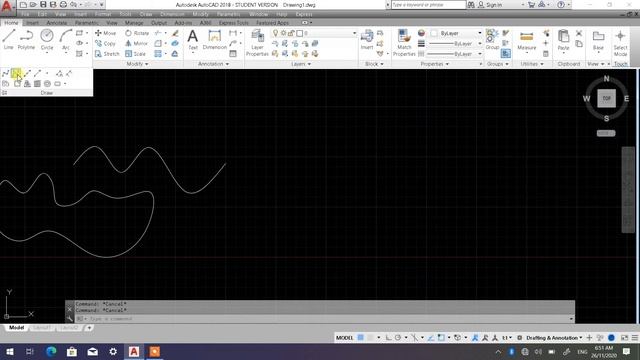
Task: Click Match Properties
Action: coord(404,42)
